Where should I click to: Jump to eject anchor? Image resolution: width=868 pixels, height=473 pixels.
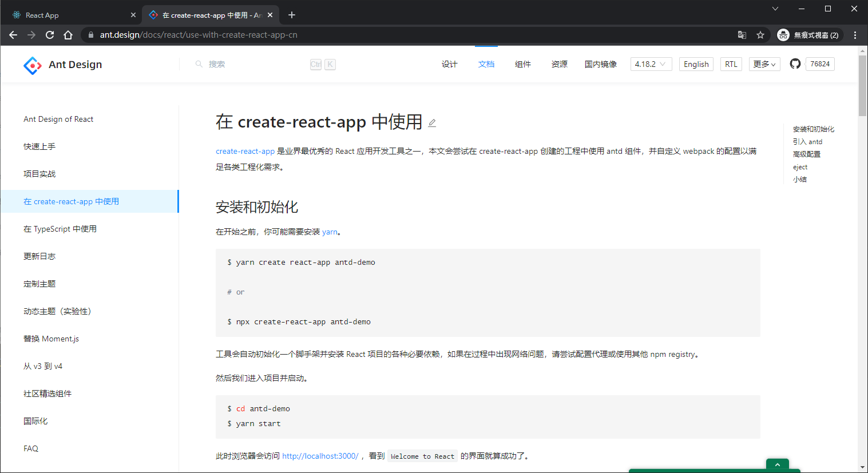800,167
